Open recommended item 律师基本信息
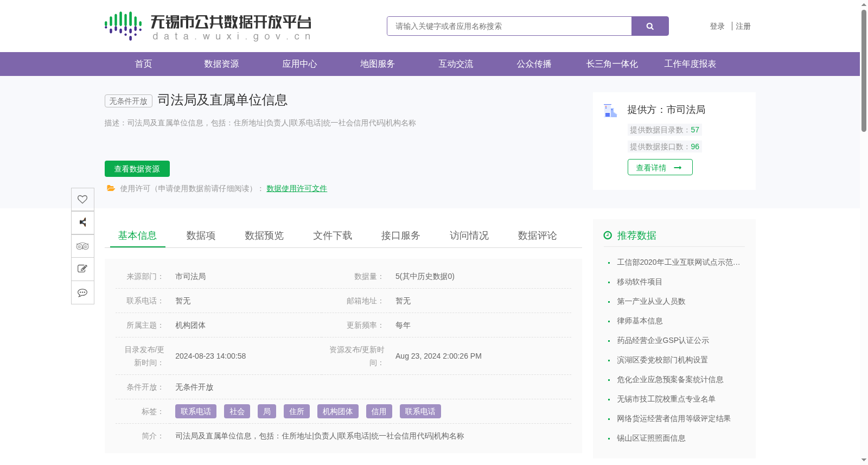 pos(640,321)
